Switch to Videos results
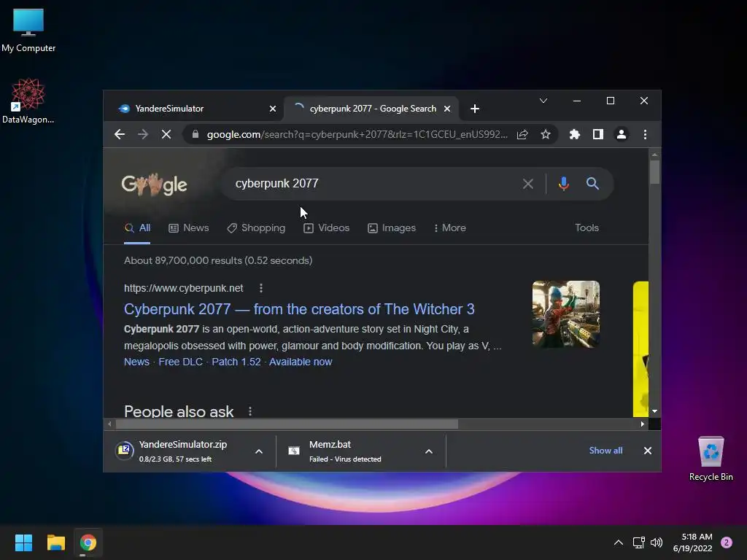This screenshot has height=560, width=747. [x=326, y=228]
